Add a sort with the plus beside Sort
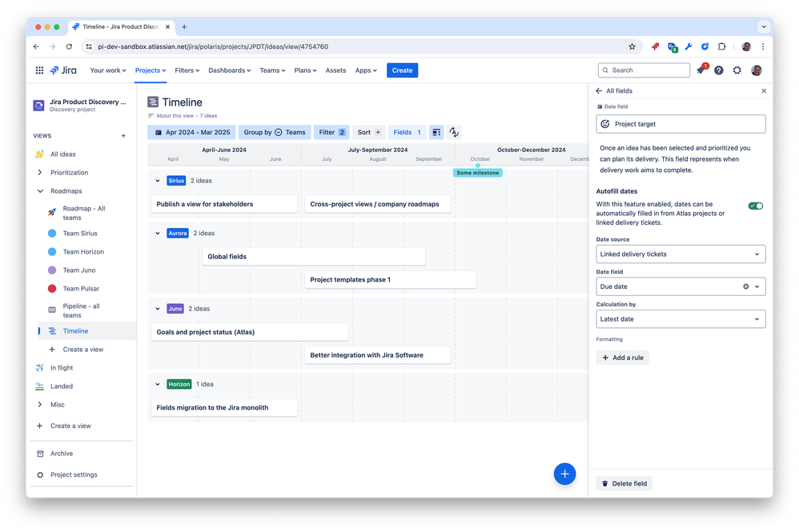Viewport: 799px width, 532px height. click(x=378, y=132)
